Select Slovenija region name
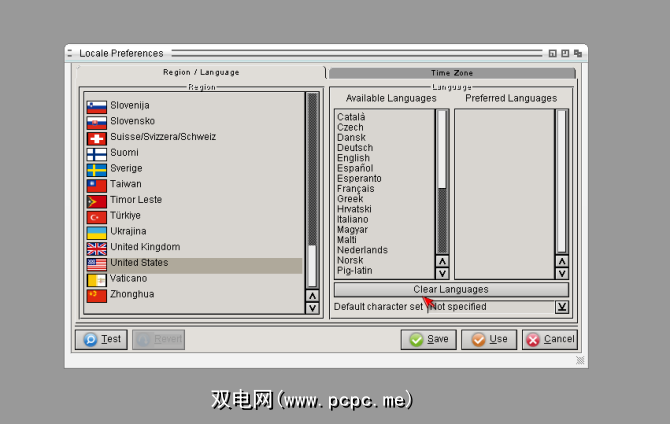This screenshot has width=670, height=424. point(130,105)
